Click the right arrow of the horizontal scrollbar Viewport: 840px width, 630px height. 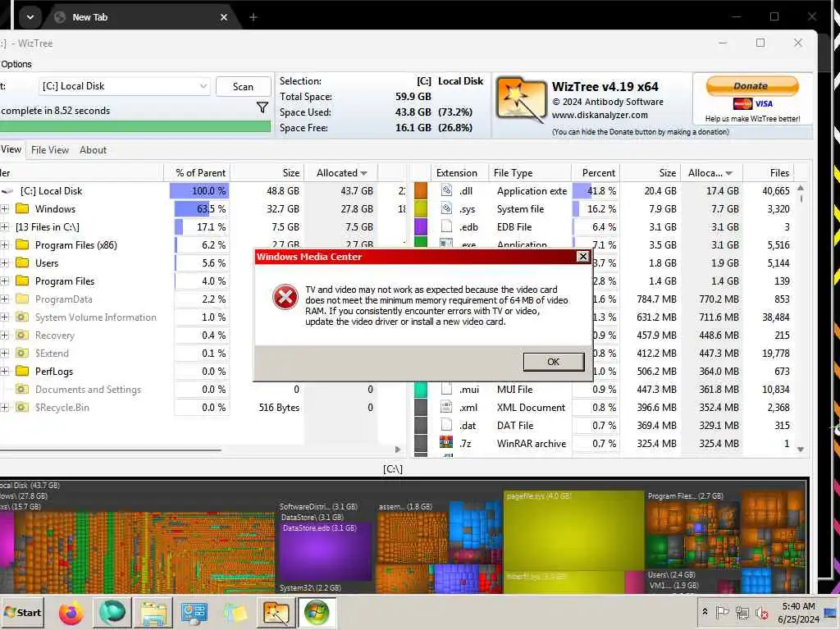398,450
